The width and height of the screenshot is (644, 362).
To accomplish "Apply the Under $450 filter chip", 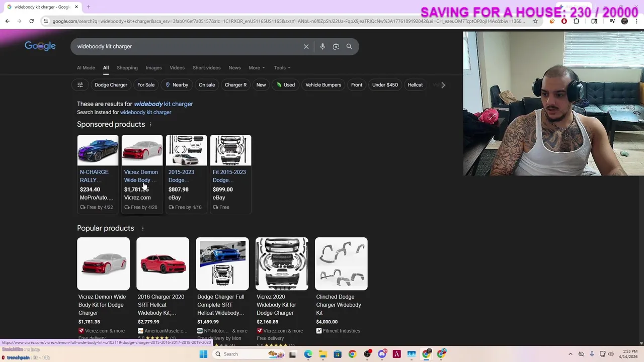I will (385, 85).
